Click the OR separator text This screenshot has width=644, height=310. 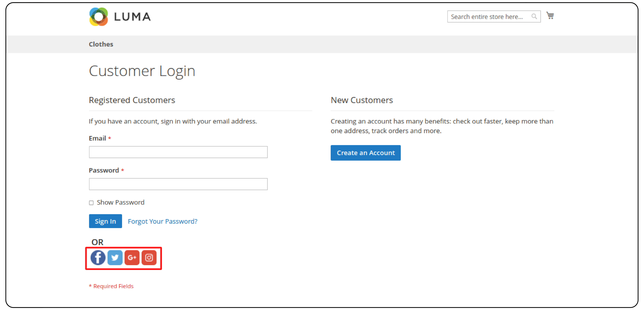pos(97,242)
